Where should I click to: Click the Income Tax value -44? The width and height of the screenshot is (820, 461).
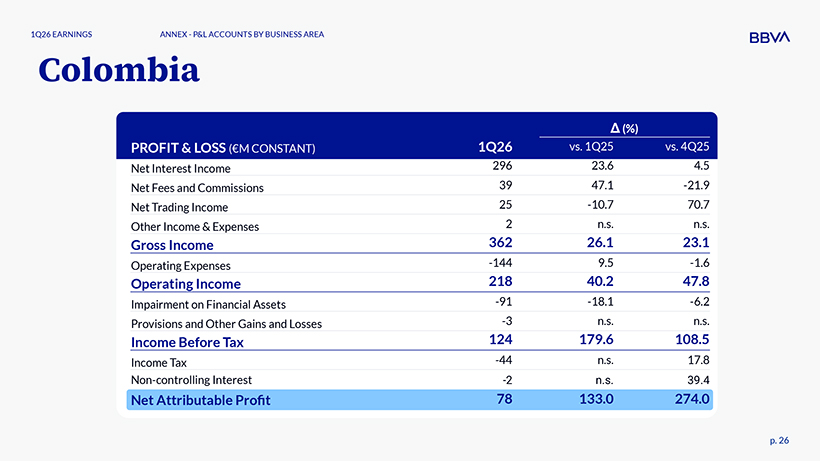[x=504, y=360]
